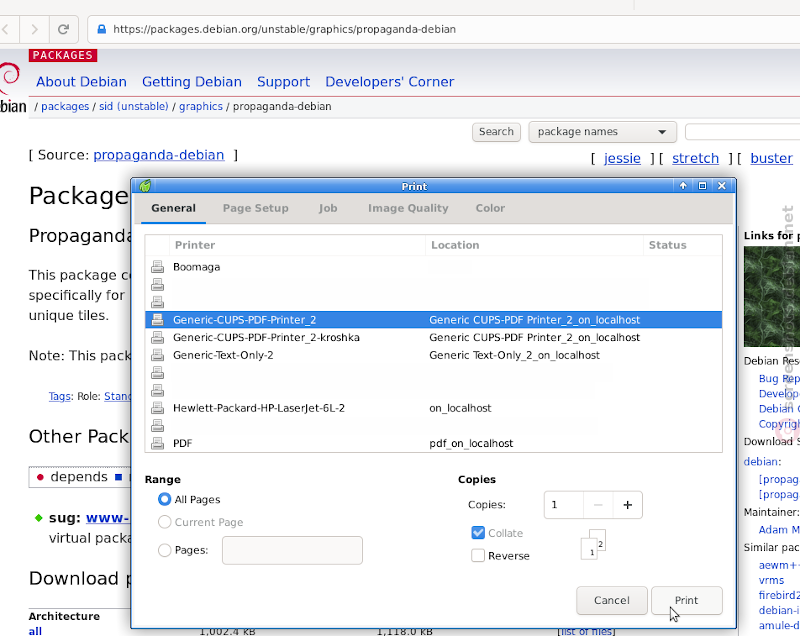Open Getting Debian menu link
The height and width of the screenshot is (636, 800).
(192, 82)
